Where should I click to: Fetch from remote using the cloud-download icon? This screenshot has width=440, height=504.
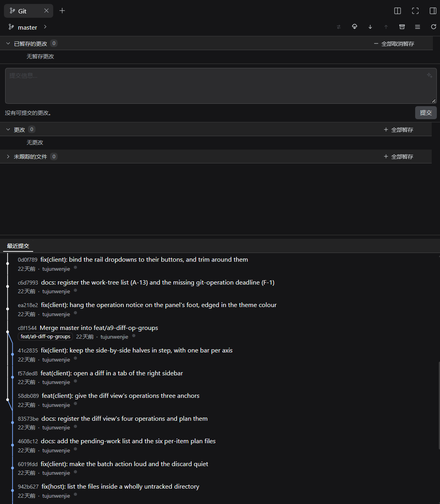click(x=354, y=27)
